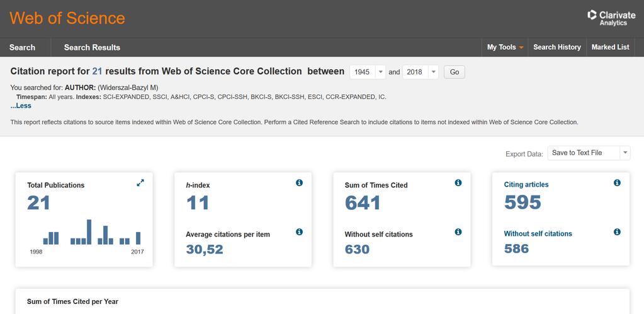This screenshot has height=314, width=644.
Task: Open the Citing articles link
Action: pos(526,185)
